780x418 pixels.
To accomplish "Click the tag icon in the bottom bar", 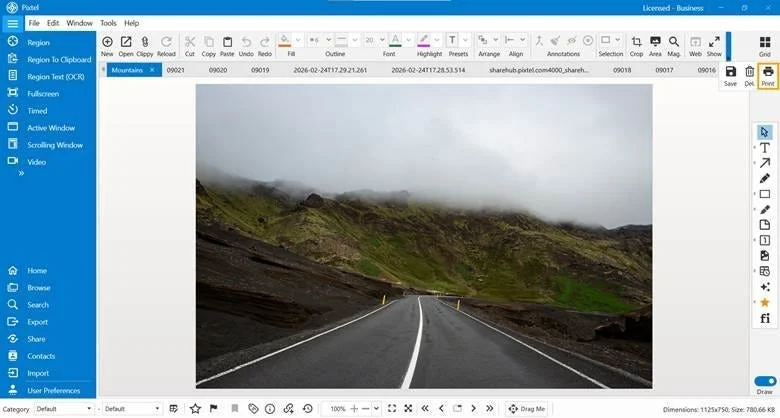I will [253, 409].
